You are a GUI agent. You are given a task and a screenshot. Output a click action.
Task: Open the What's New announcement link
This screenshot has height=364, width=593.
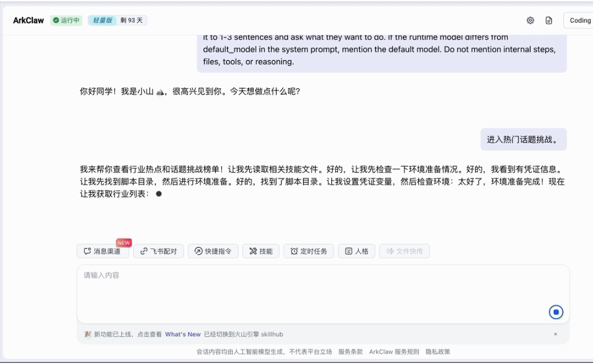point(183,334)
